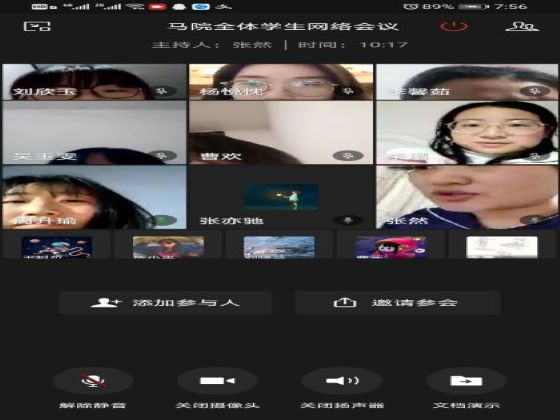Select the white sketch avatar thumbnail
Viewport: 560px width, 420px height.
coord(502,247)
